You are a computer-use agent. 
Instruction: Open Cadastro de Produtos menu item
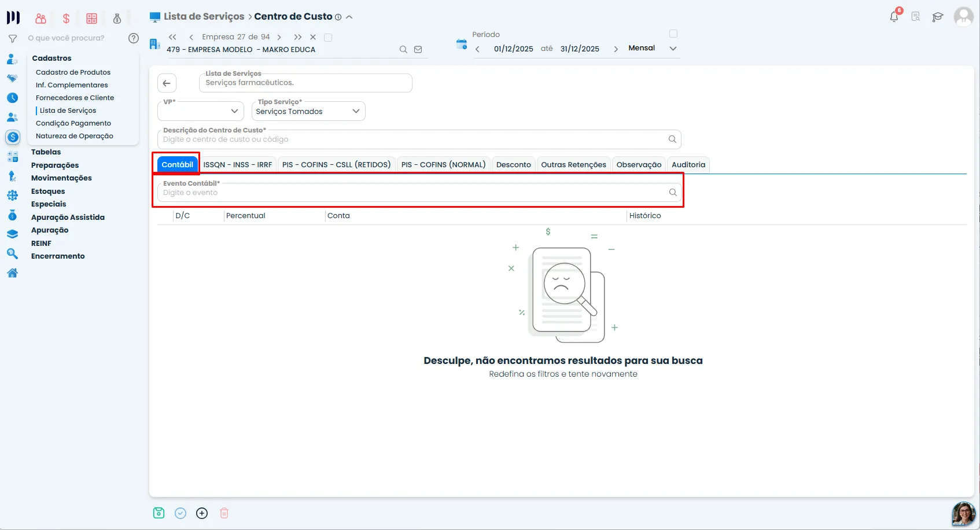(x=73, y=72)
